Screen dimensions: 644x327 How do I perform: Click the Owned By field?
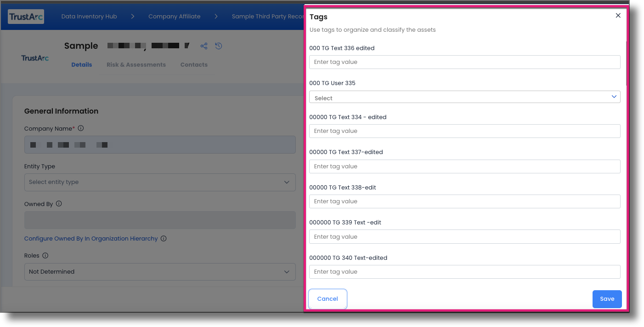click(160, 220)
